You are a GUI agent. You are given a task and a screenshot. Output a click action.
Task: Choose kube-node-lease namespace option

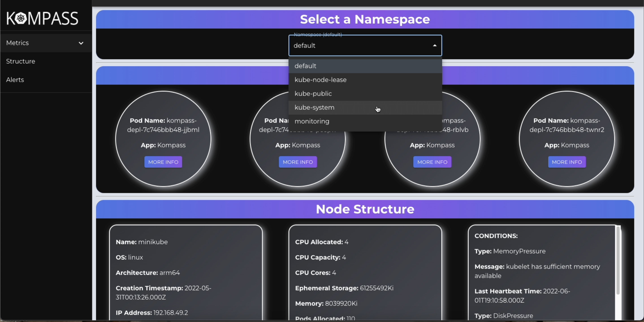365,80
